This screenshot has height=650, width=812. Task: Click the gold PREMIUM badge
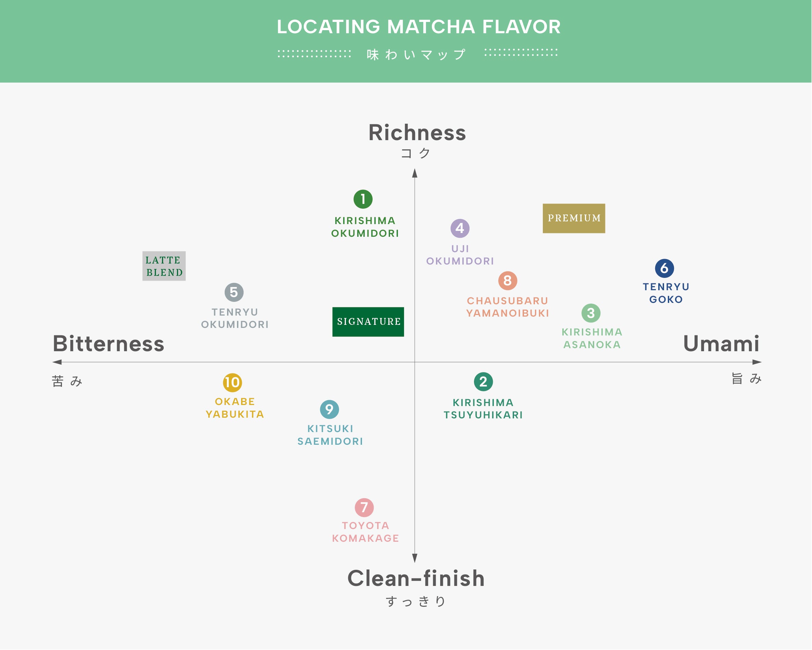[x=574, y=219]
